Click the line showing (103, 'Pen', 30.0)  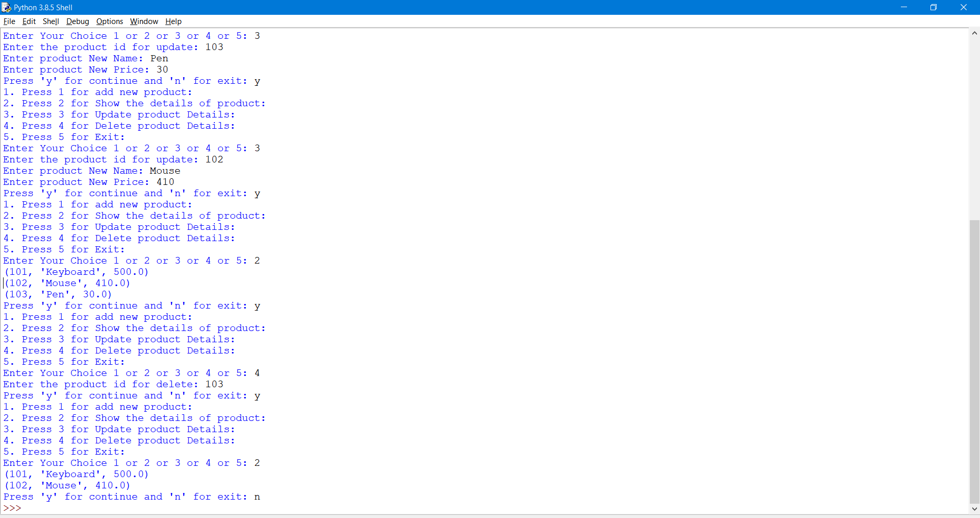click(58, 294)
